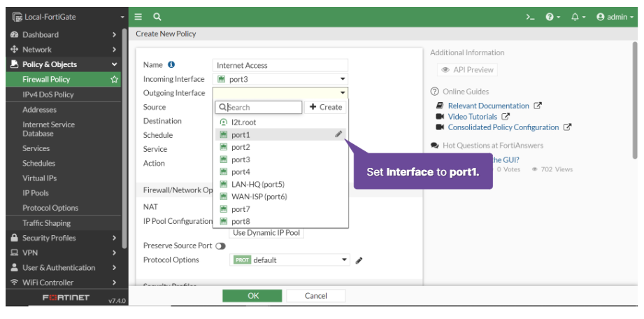Screen dimensions: 644x319
Task: Open the Outgoing Interface dropdown
Action: (x=280, y=93)
